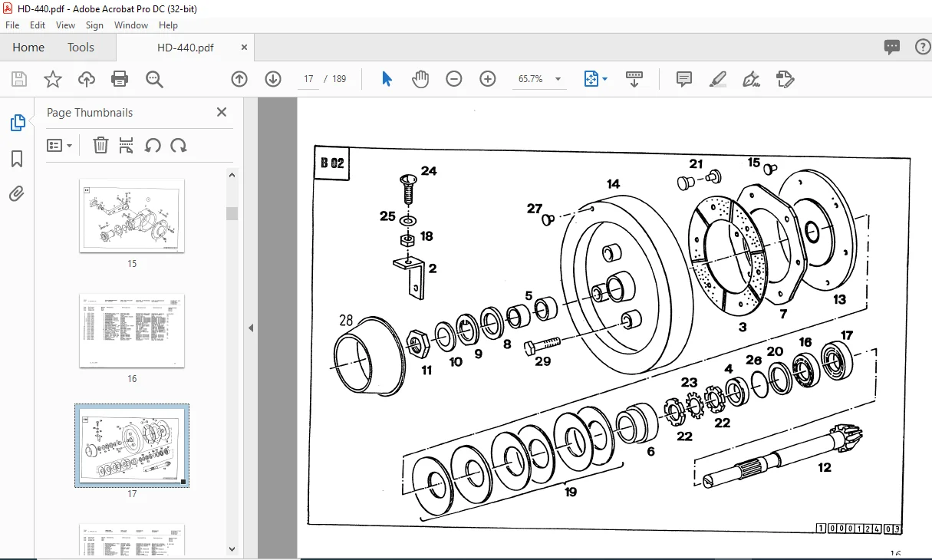Activate the Hand pan tool

[420, 79]
